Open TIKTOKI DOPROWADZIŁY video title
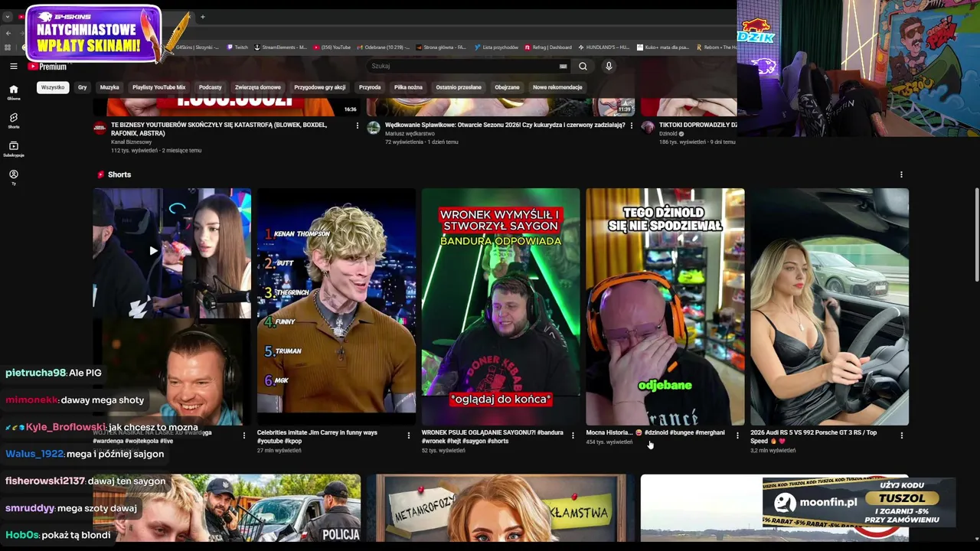This screenshot has width=980, height=551. click(697, 125)
